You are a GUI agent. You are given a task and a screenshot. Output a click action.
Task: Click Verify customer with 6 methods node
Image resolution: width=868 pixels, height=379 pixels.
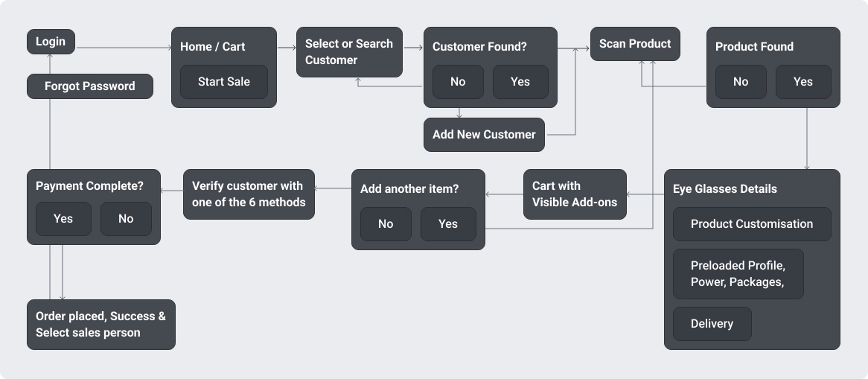(x=249, y=194)
